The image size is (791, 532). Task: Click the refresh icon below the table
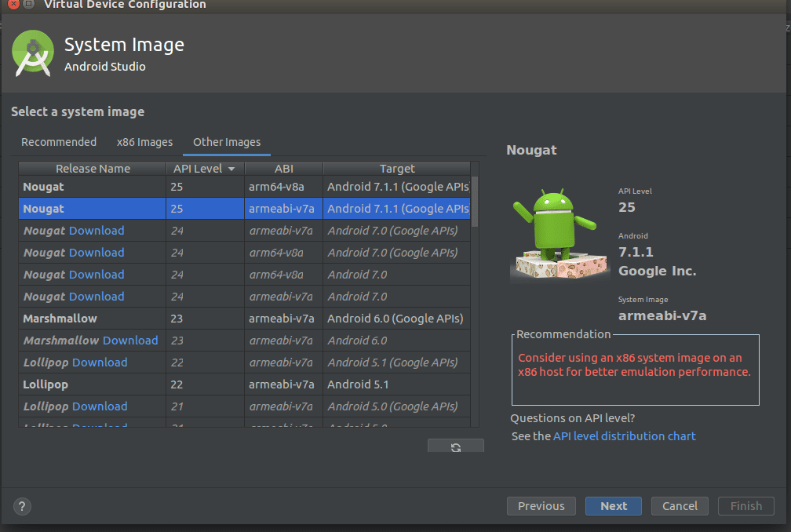tap(456, 446)
